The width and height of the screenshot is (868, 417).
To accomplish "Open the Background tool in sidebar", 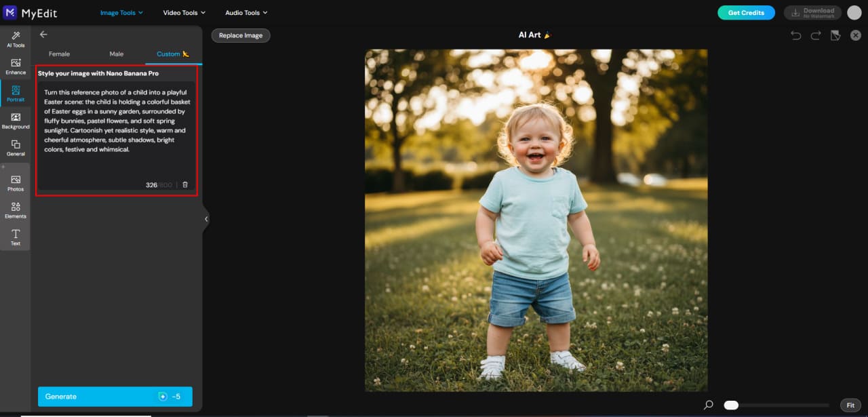I will coord(15,121).
